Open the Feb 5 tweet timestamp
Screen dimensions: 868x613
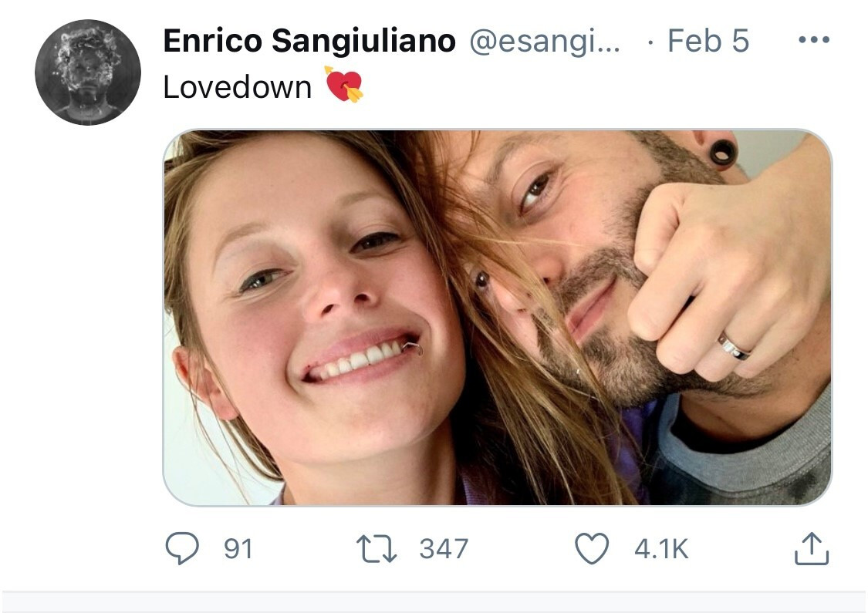click(x=708, y=41)
